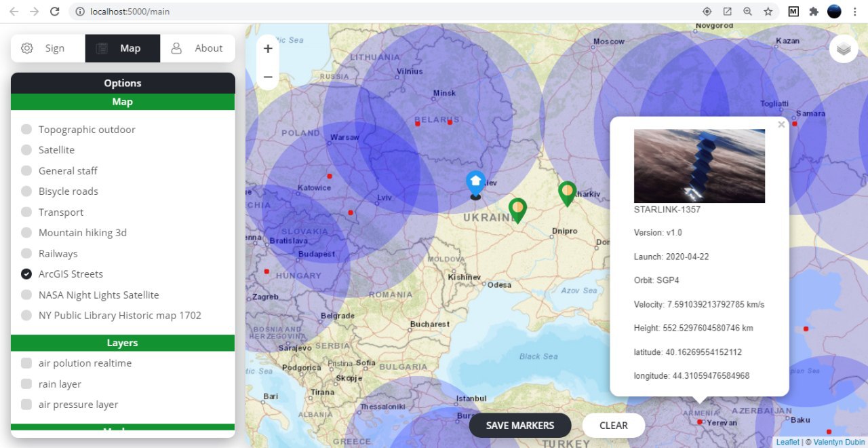This screenshot has width=868, height=448.
Task: Enable rain layer checkbox
Action: (x=26, y=384)
